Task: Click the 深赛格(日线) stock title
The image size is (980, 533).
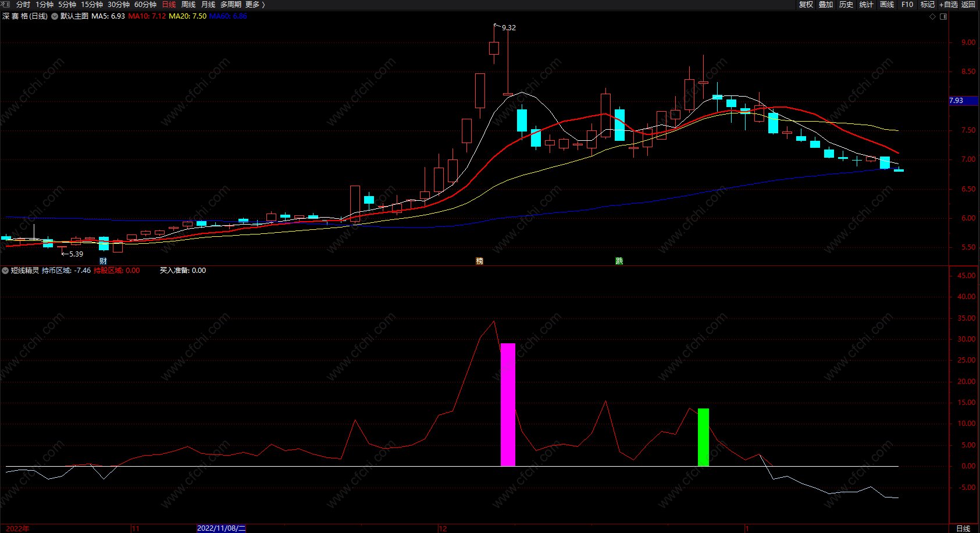Action: click(x=25, y=16)
